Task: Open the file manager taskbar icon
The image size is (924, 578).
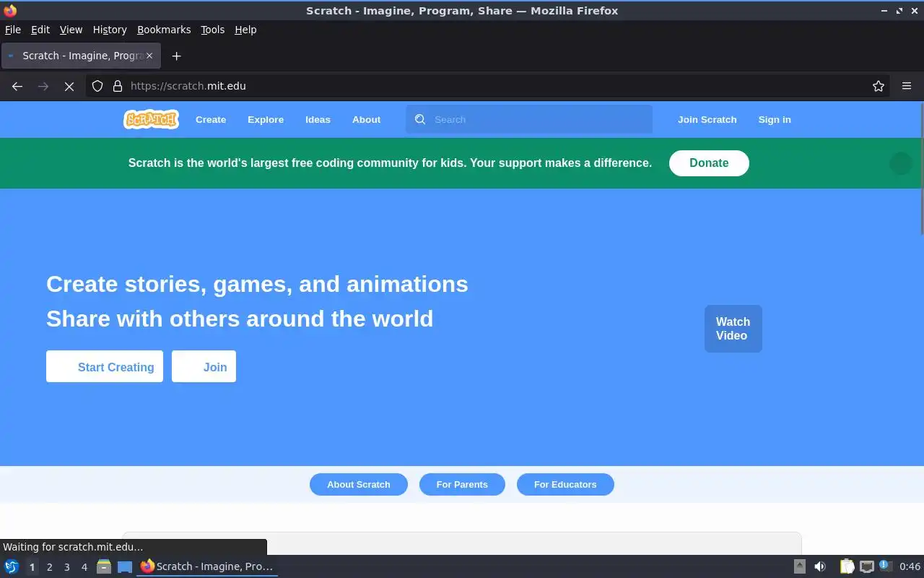Action: [x=104, y=566]
